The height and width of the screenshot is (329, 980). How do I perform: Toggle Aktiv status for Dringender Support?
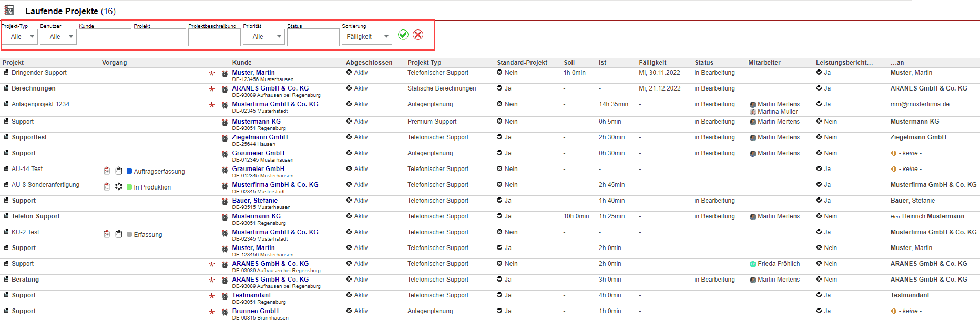click(x=349, y=73)
